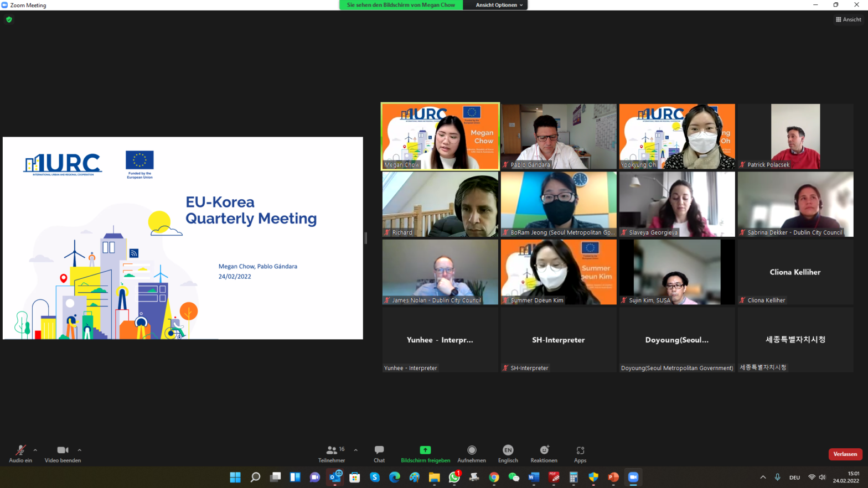Image resolution: width=868 pixels, height=488 pixels.
Task: Click the Englisch interpretation language icon
Action: point(508,450)
